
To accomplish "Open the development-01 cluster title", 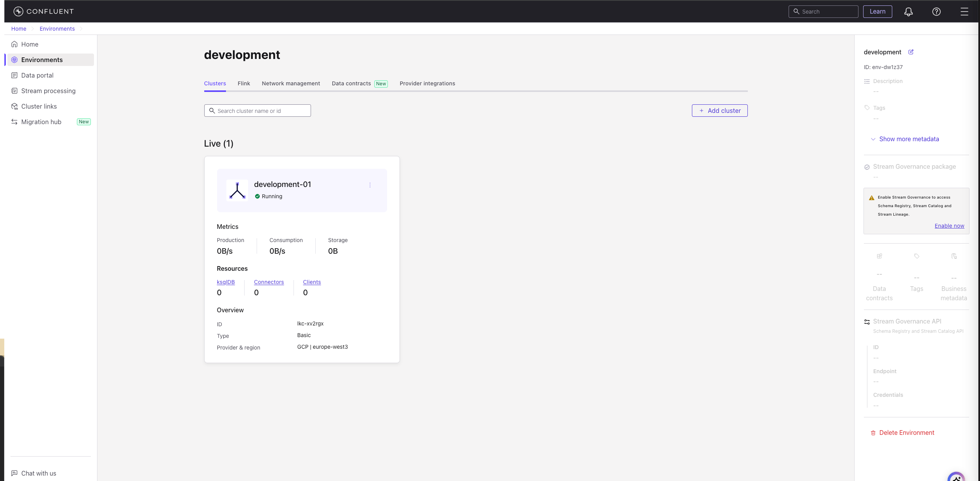I will pyautogui.click(x=282, y=184).
